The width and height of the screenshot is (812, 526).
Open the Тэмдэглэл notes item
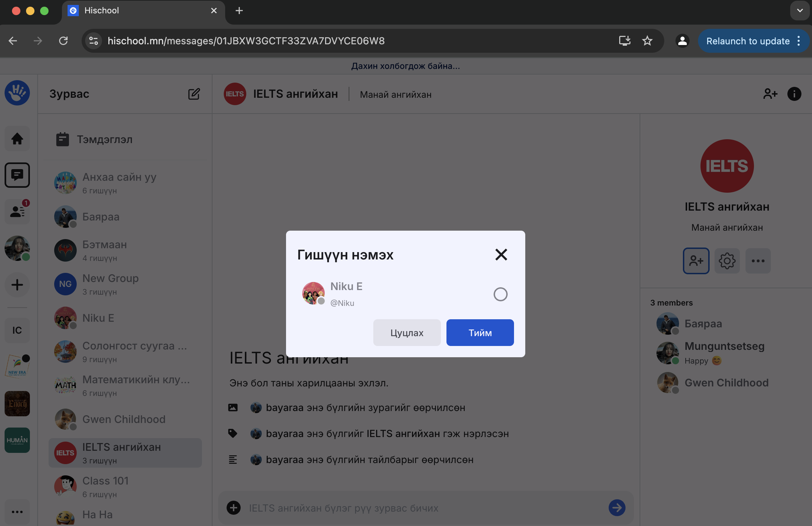coord(104,140)
